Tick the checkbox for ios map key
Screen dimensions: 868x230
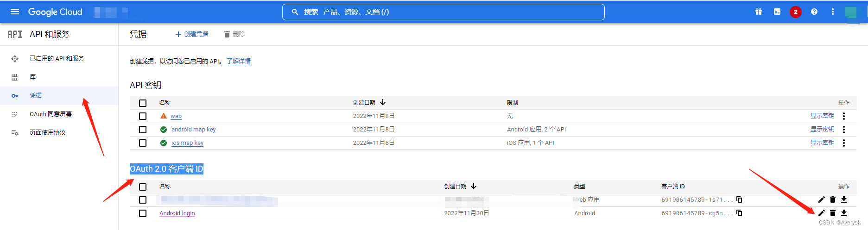pos(143,143)
